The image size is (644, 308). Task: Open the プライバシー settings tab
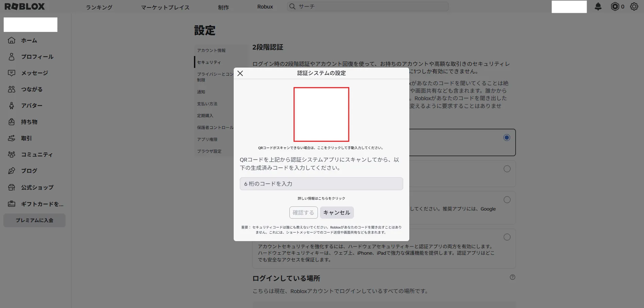pos(215,77)
